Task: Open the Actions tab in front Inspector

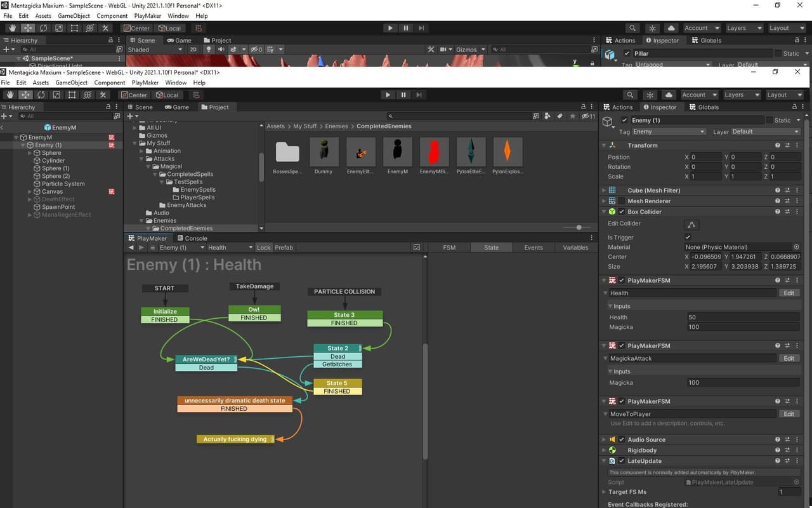Action: point(618,107)
